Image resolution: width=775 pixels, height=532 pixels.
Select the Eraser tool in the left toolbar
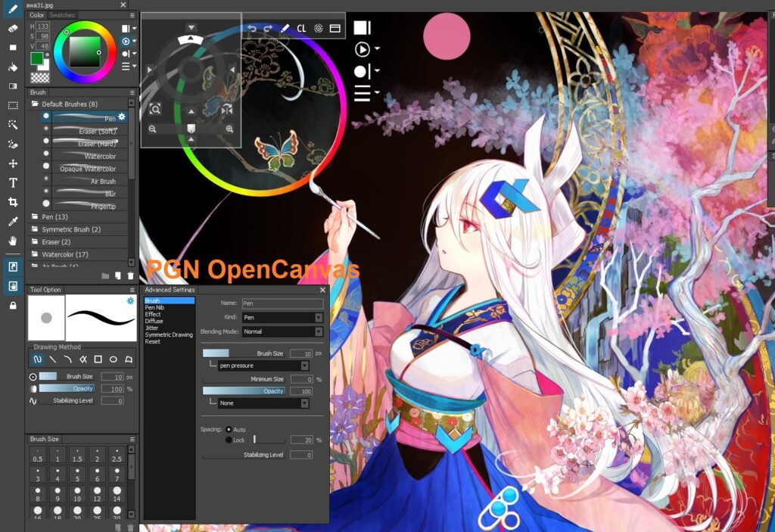point(13,28)
